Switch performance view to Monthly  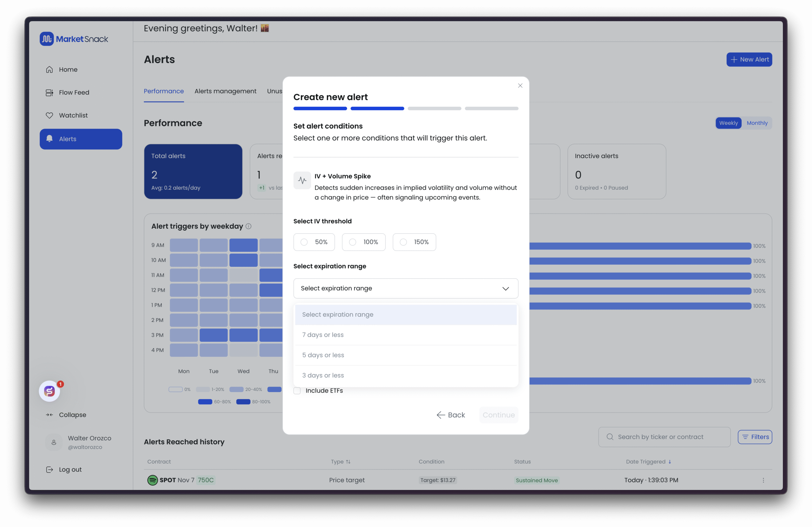[757, 123]
